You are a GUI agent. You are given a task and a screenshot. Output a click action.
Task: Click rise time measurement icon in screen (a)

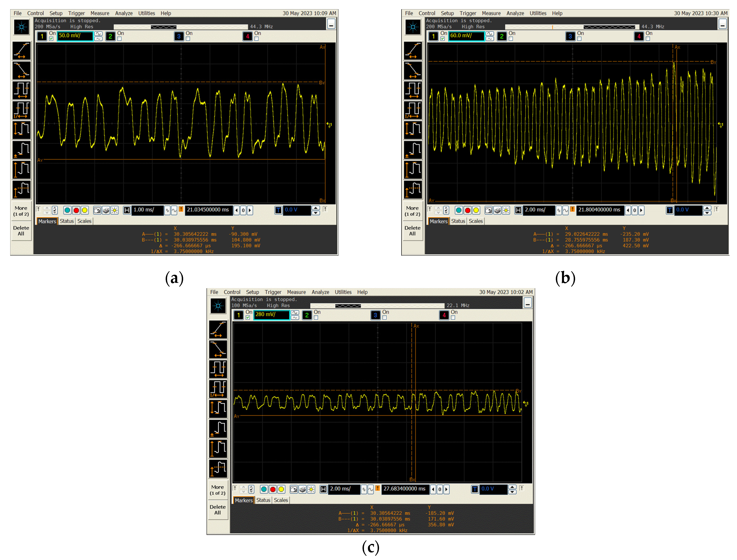click(22, 51)
